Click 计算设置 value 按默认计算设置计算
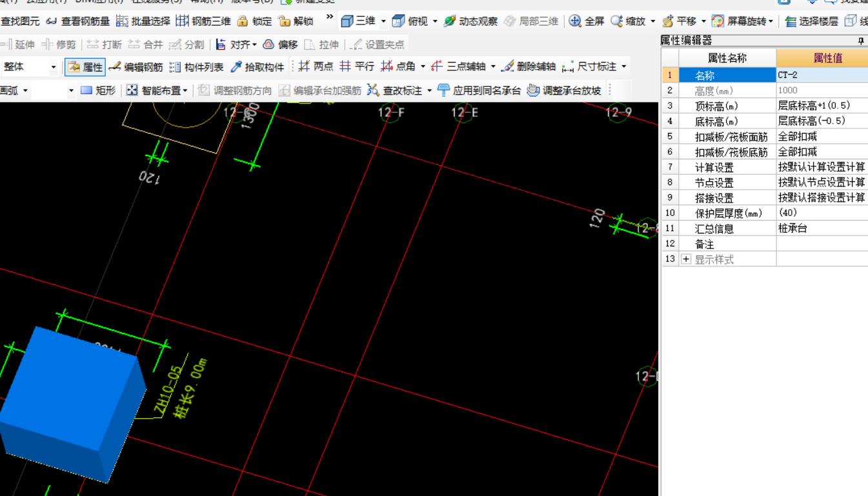 (x=822, y=167)
